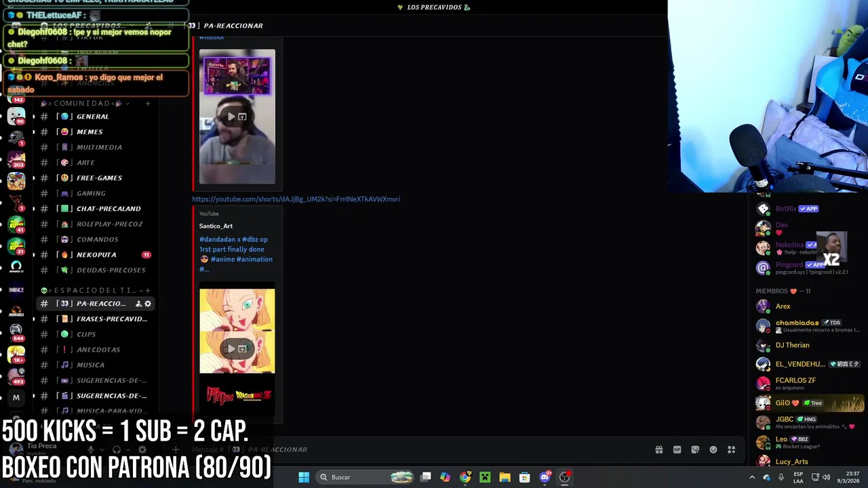Select the CLIPS channel

click(95, 334)
